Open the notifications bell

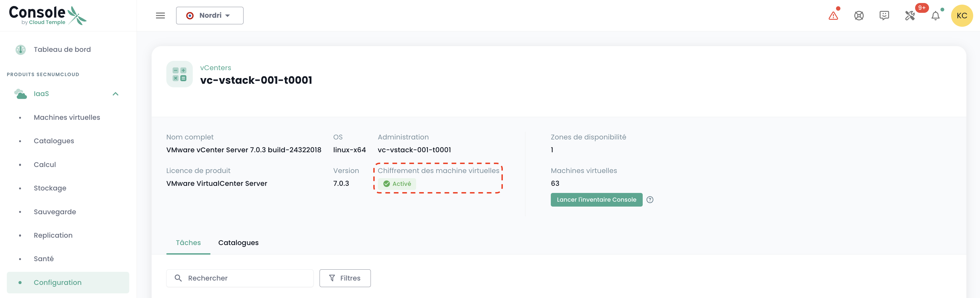pyautogui.click(x=936, y=16)
